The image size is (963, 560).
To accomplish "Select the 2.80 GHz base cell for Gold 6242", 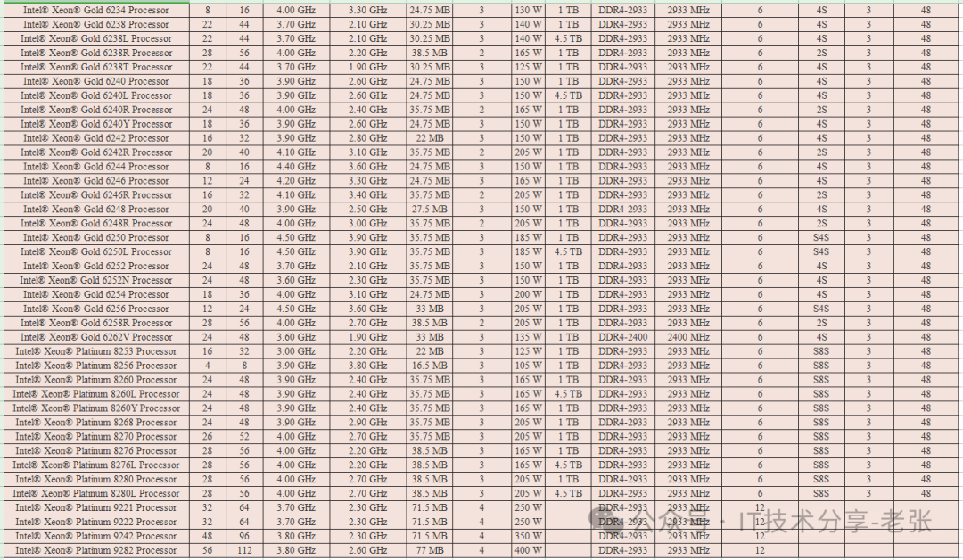I will coord(368,138).
